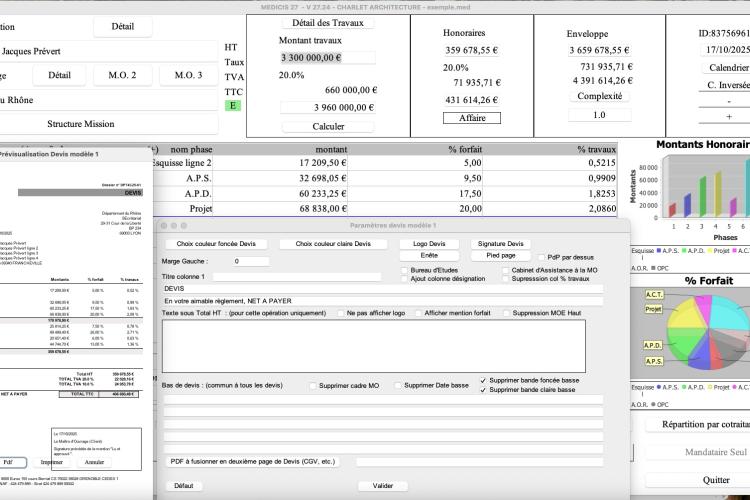
Task: Click the A.P.D. label on pie chart
Action: (x=652, y=345)
